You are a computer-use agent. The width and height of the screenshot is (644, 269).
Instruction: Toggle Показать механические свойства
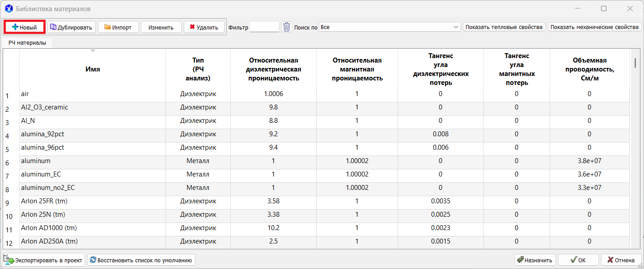click(x=594, y=27)
